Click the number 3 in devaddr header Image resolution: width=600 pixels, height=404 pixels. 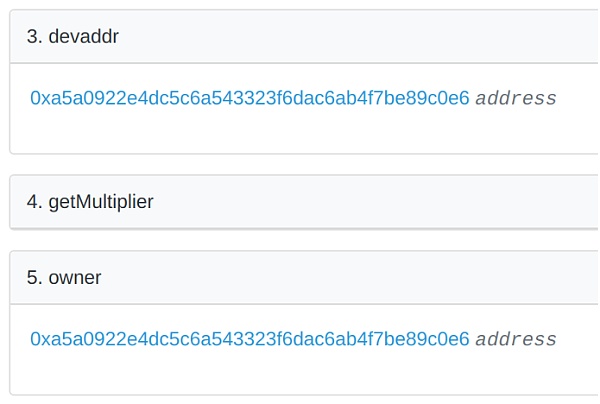(32, 37)
